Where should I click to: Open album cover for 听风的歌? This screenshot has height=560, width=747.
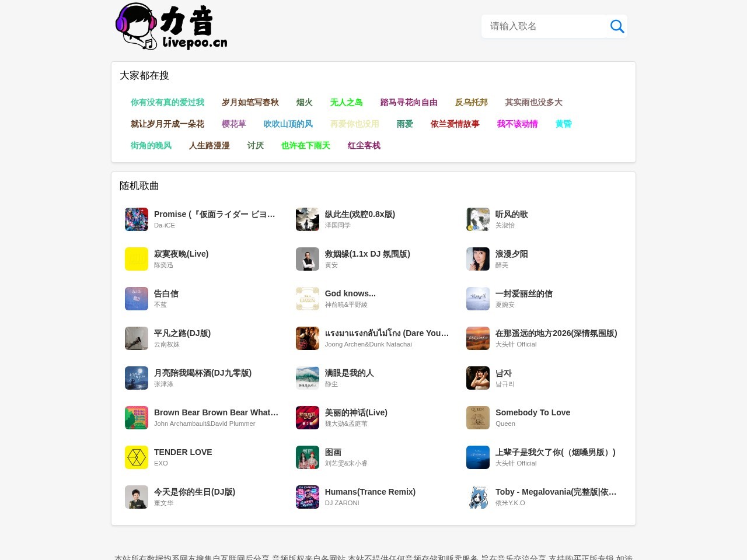478,219
